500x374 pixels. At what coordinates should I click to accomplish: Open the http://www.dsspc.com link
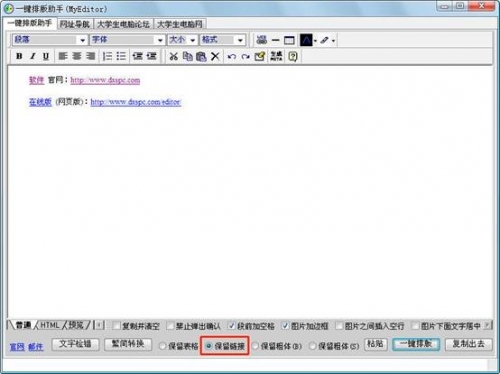click(105, 80)
